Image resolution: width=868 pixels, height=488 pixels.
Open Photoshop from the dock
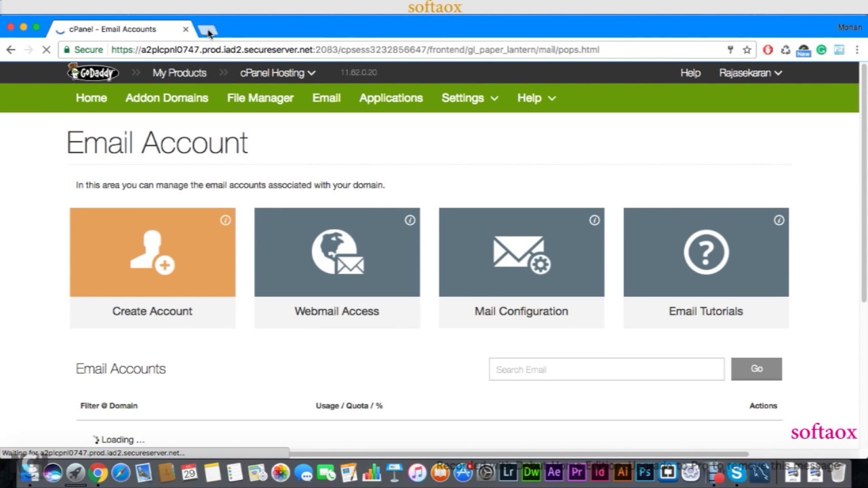645,472
